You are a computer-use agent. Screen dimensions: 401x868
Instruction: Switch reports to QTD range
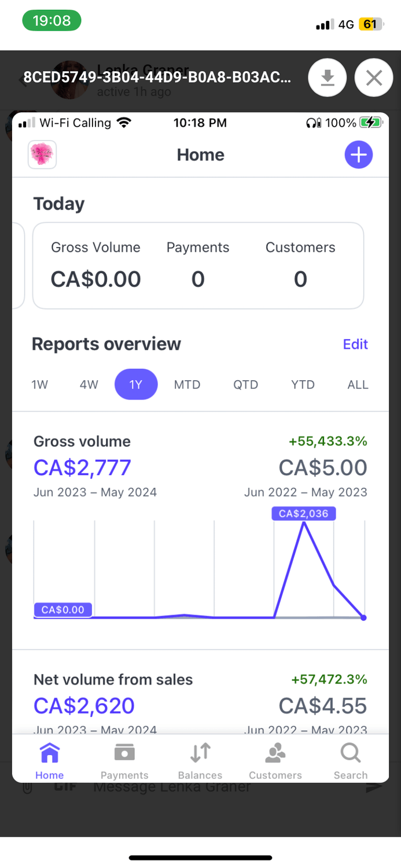pyautogui.click(x=246, y=385)
